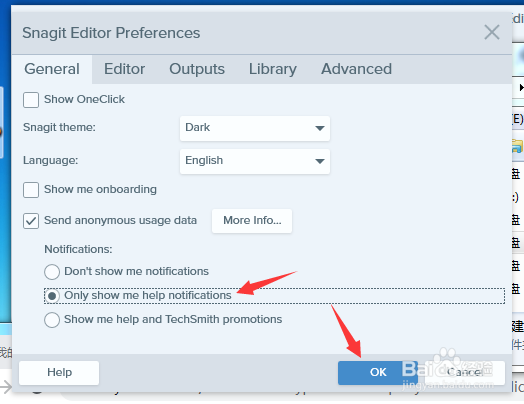Image resolution: width=524 pixels, height=404 pixels.
Task: Tick the Show me onboarding checkbox
Action: (x=31, y=190)
